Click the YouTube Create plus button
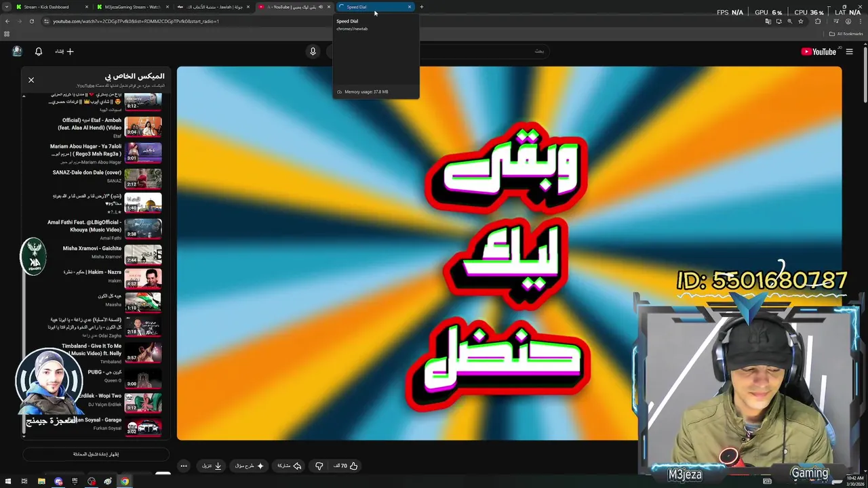This screenshot has height=488, width=868. 64,52
